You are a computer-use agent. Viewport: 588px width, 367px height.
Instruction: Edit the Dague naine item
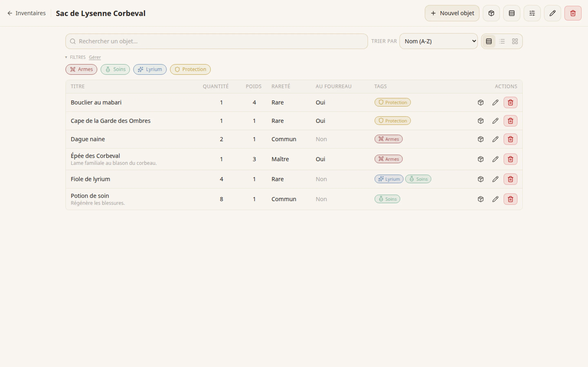coord(495,139)
